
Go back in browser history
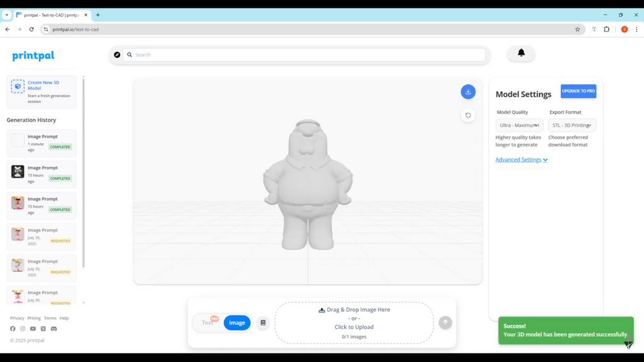click(8, 29)
